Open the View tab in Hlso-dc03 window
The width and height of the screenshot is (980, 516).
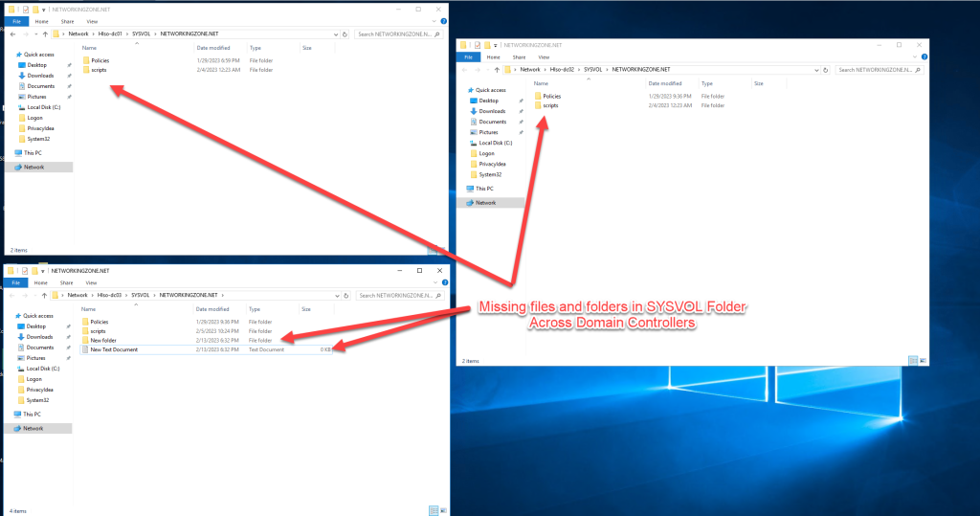[x=91, y=283]
